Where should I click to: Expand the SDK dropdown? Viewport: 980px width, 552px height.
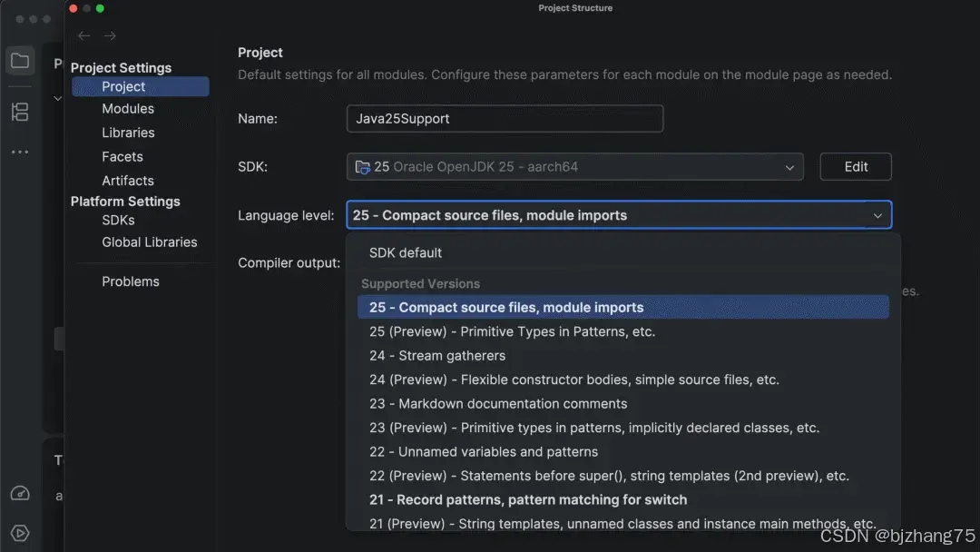(x=789, y=167)
